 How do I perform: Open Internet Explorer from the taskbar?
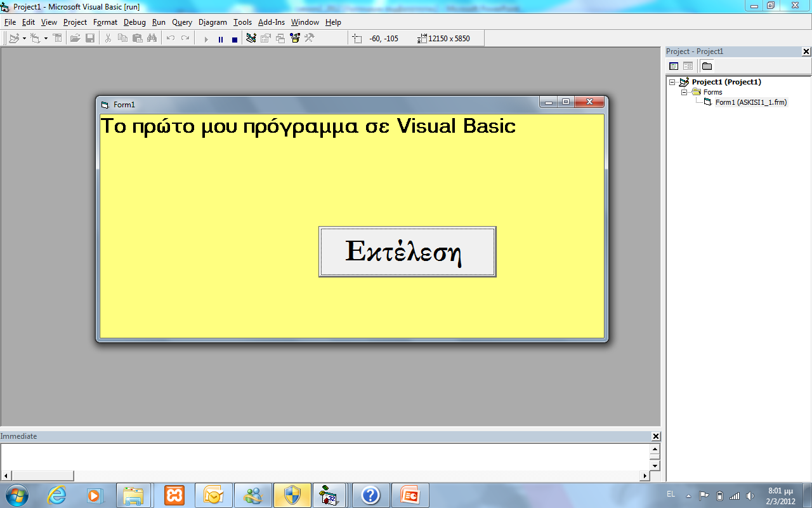(x=56, y=495)
